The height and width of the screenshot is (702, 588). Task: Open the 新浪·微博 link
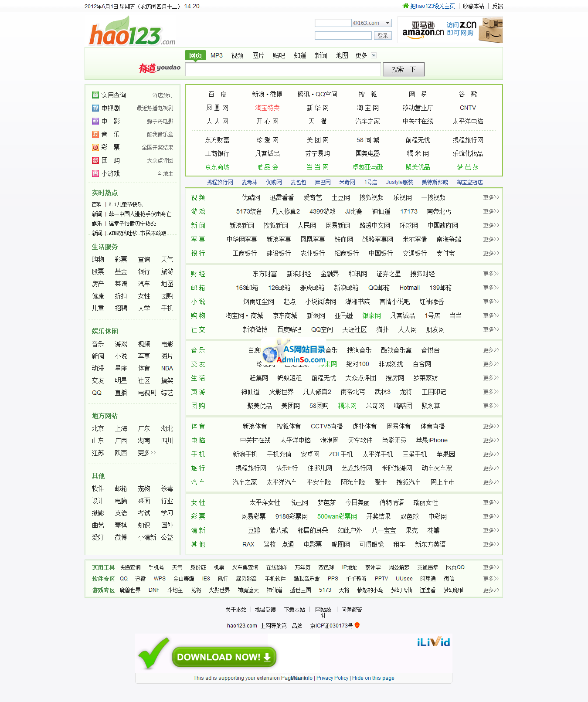[267, 94]
